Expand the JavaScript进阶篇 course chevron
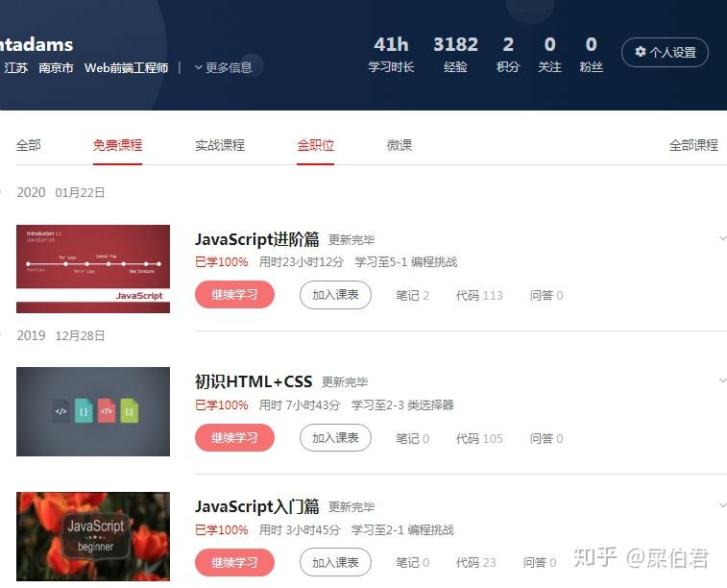 point(722,238)
